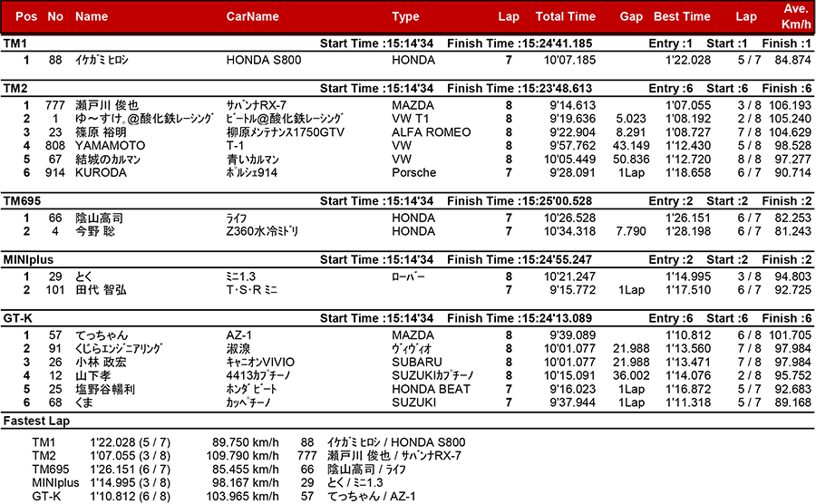Image resolution: width=816 pixels, height=504 pixels.
Task: Click fastest lap speed '109.790 km/h'
Action: (x=242, y=457)
